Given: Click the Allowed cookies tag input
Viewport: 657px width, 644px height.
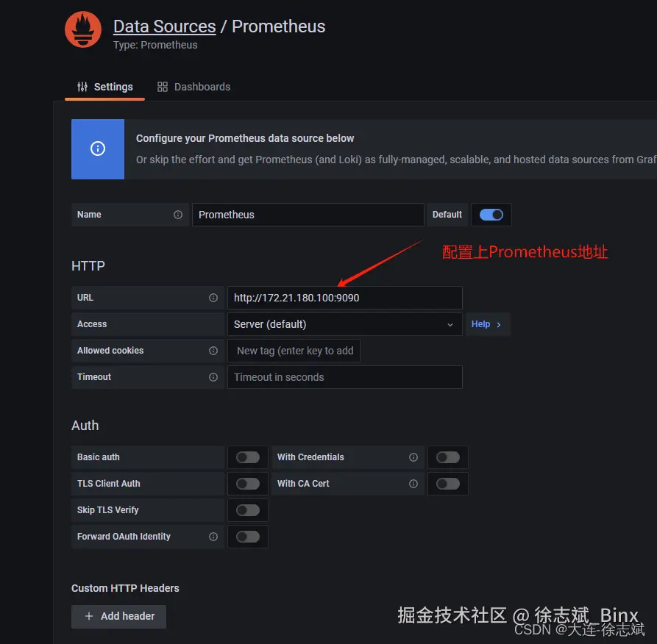Looking at the screenshot, I should 294,351.
